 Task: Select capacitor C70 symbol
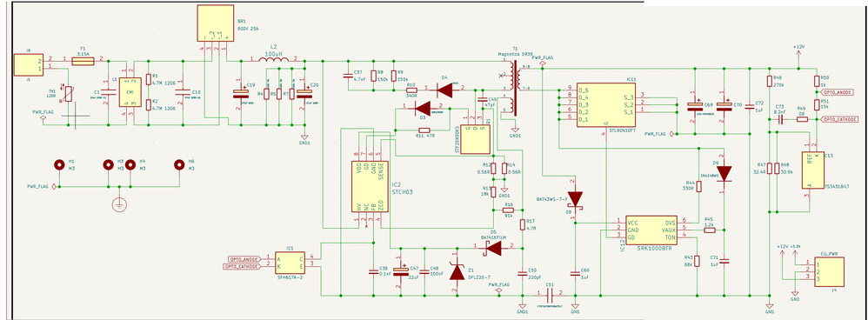pos(724,106)
